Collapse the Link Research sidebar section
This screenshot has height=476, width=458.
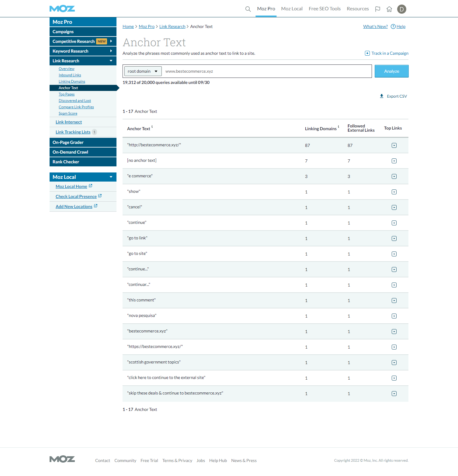click(x=111, y=61)
